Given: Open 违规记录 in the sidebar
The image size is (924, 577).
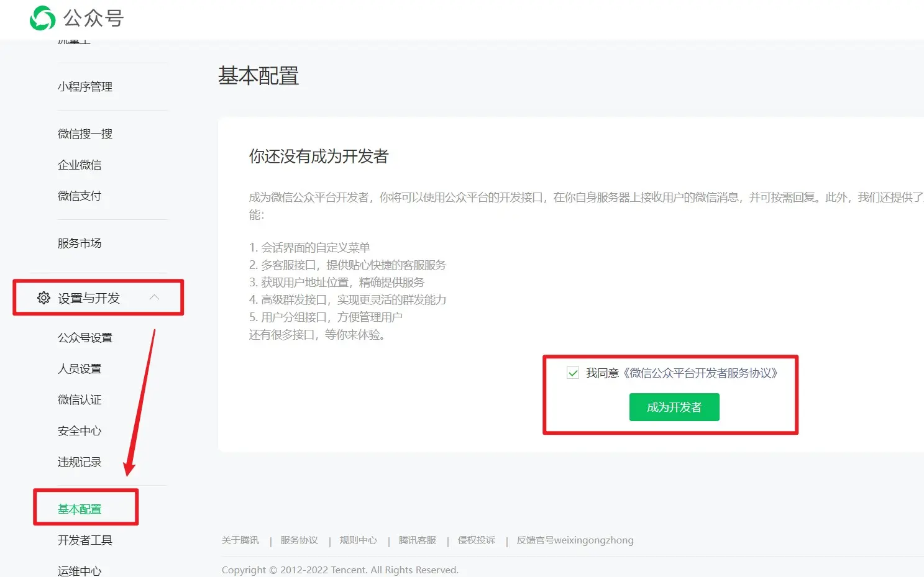Looking at the screenshot, I should point(80,462).
